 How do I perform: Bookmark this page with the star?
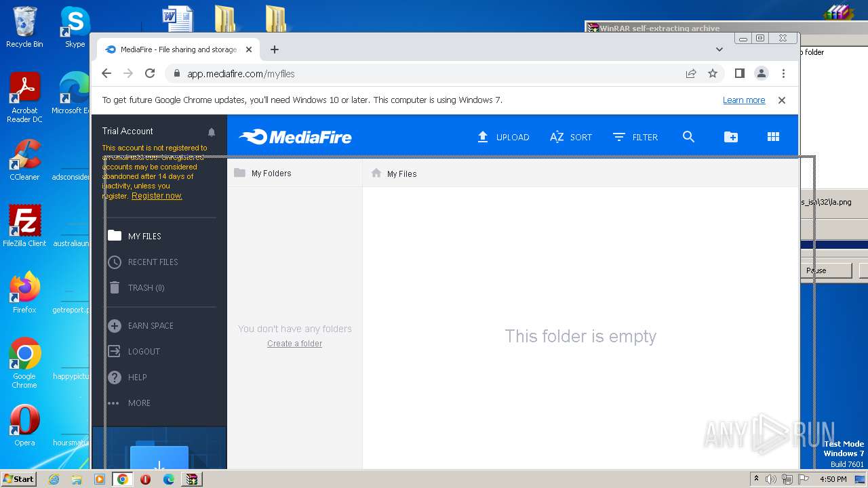713,73
